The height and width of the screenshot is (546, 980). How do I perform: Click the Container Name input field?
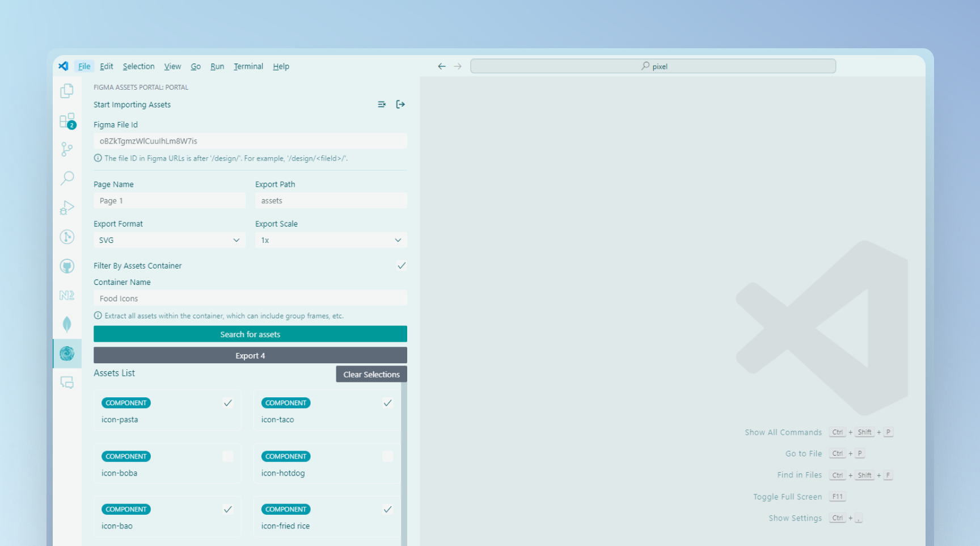[250, 298]
